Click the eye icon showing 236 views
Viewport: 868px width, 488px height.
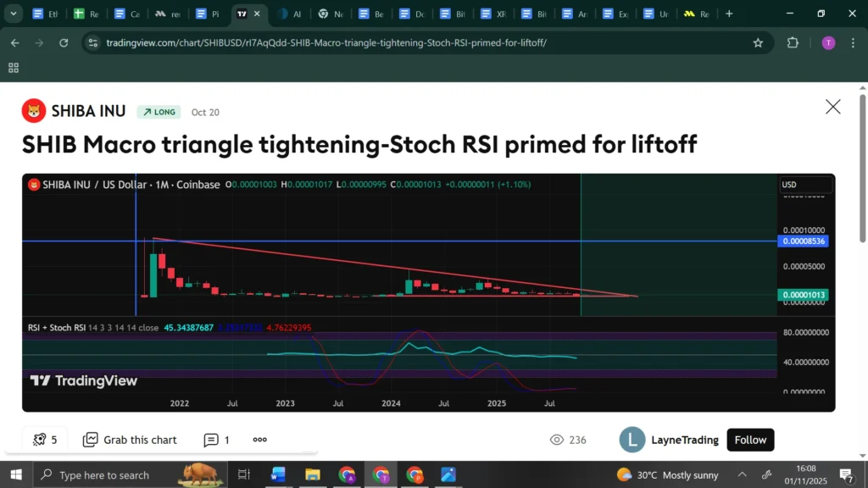click(557, 440)
